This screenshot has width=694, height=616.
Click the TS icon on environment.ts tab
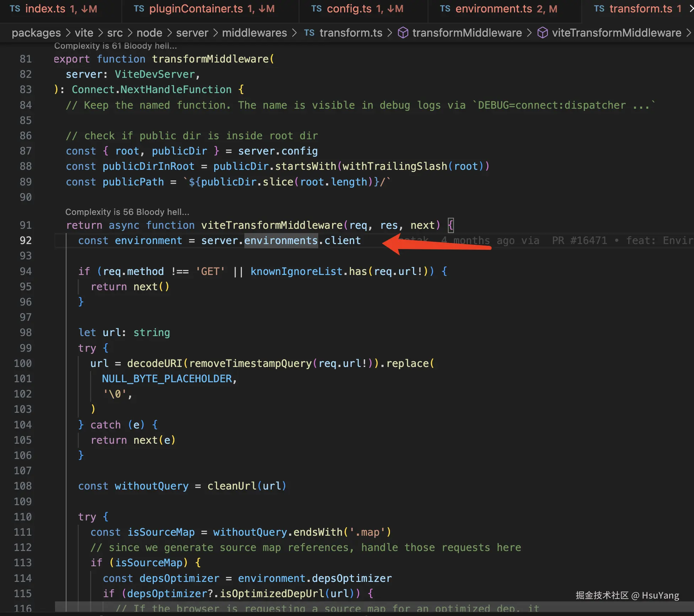[445, 9]
